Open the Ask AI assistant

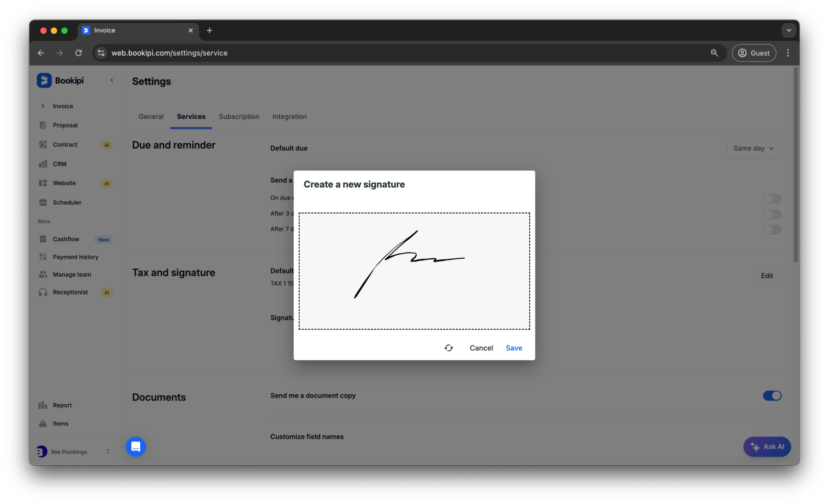(x=767, y=447)
